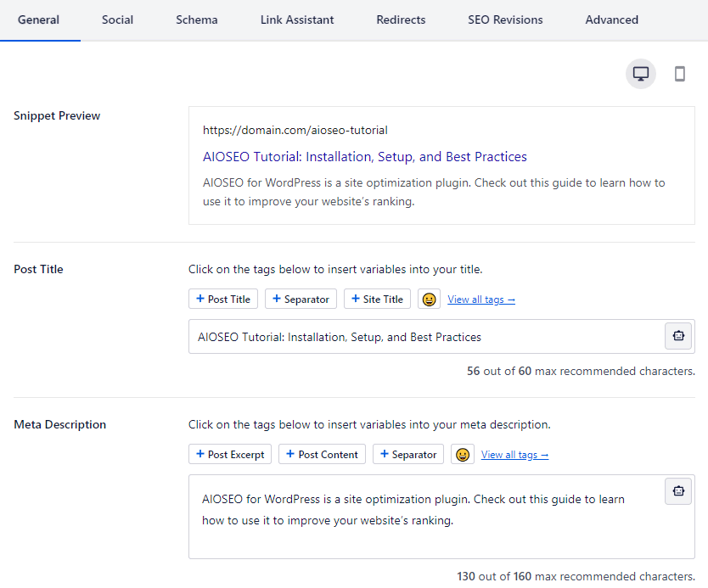Open the Schema tab
Image resolution: width=708 pixels, height=588 pixels.
click(197, 20)
